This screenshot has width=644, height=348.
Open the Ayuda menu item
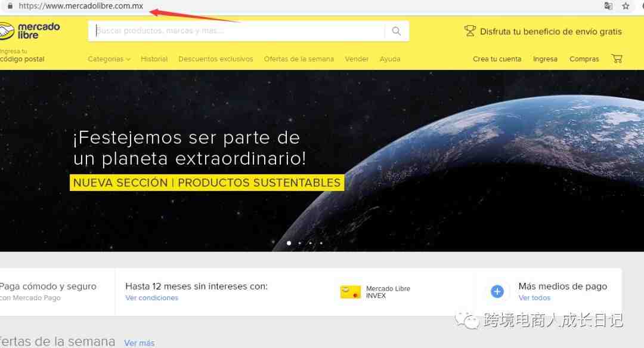pyautogui.click(x=390, y=59)
